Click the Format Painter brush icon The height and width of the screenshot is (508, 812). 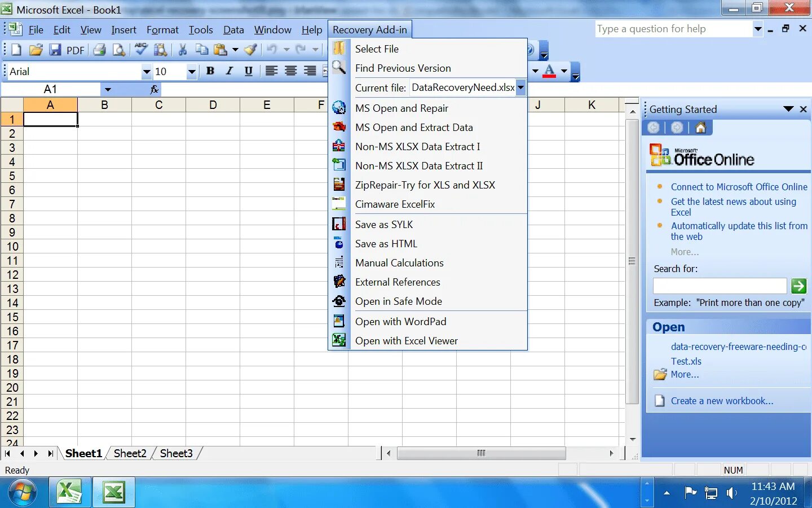(251, 50)
